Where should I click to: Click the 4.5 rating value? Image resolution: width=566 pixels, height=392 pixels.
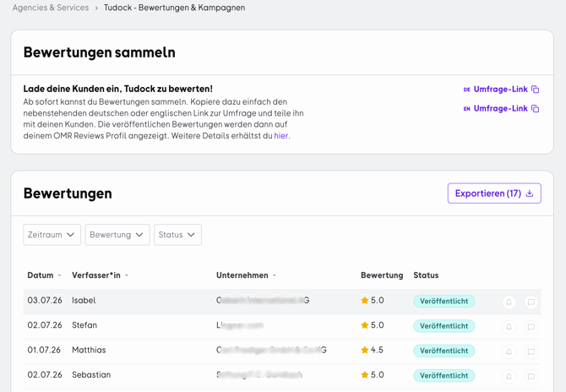(x=377, y=350)
